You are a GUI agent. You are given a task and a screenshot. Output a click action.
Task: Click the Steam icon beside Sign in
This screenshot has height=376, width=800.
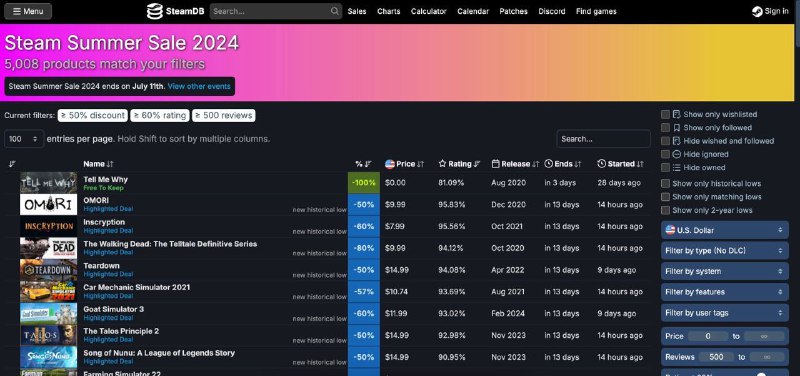point(757,11)
